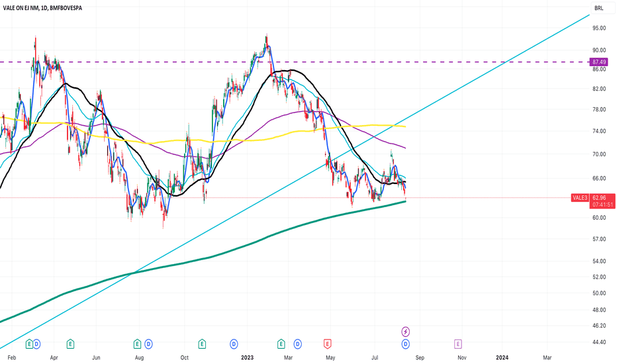Click the purple lightning bolt event icon
This screenshot has height=364, width=617.
pos(406,332)
